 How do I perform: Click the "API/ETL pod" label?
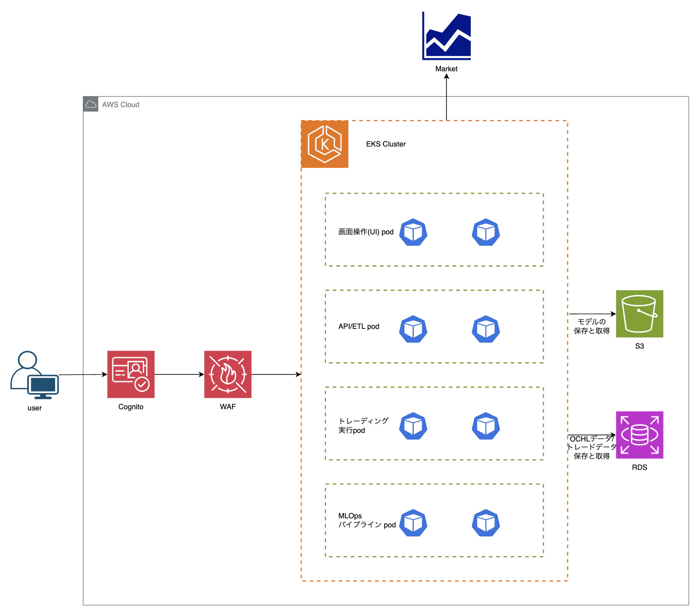pyautogui.click(x=359, y=327)
